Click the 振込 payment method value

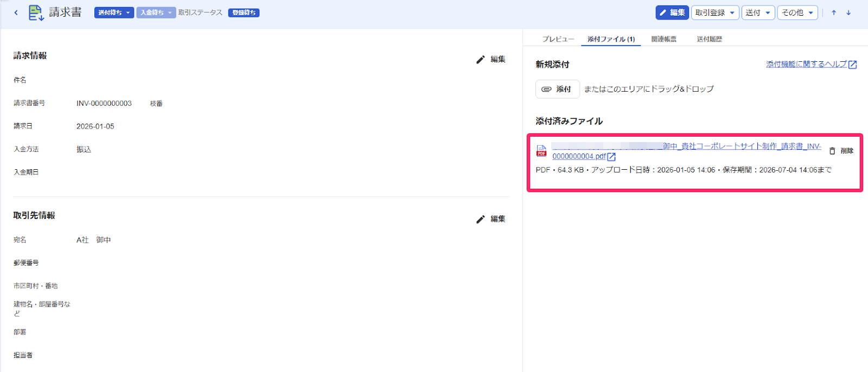(84, 149)
